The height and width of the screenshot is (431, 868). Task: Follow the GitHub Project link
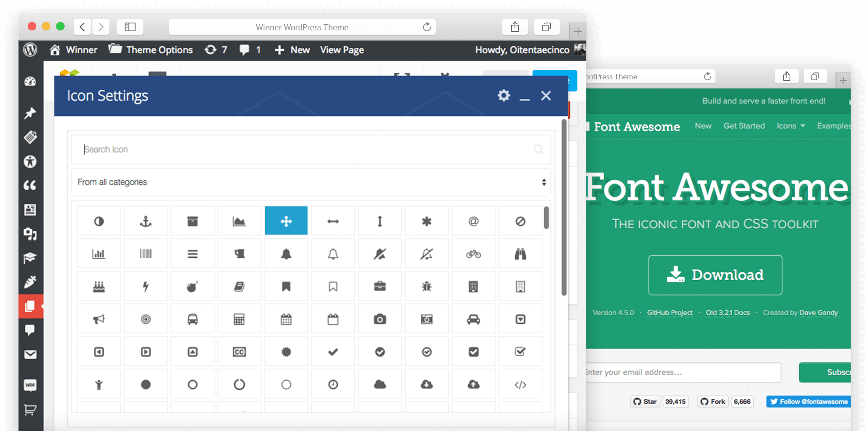coord(670,312)
